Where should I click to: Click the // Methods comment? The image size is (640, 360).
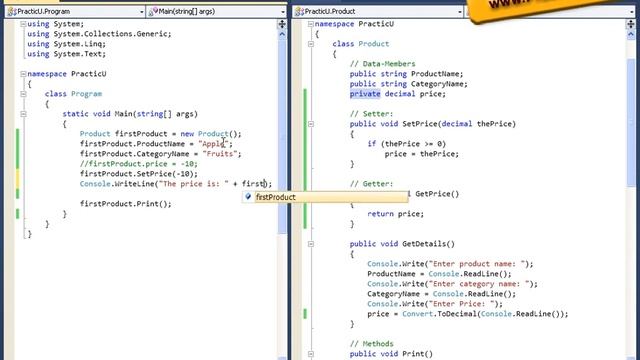coord(371,344)
